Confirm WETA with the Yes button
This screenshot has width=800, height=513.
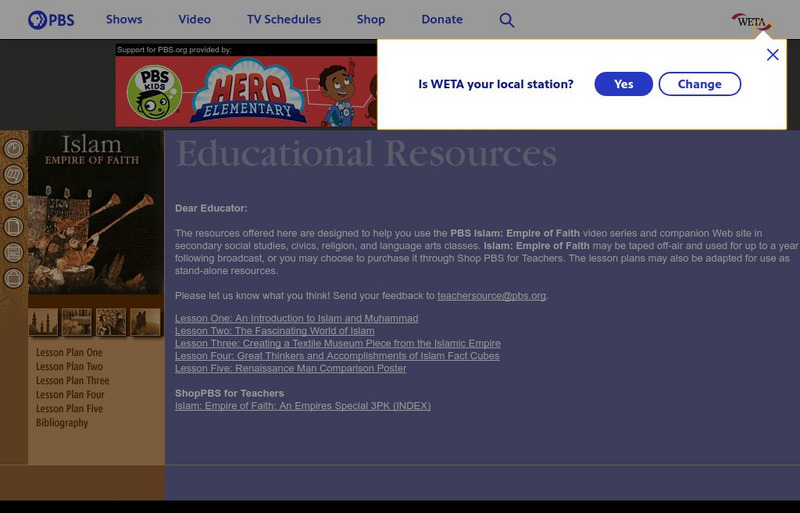623,84
